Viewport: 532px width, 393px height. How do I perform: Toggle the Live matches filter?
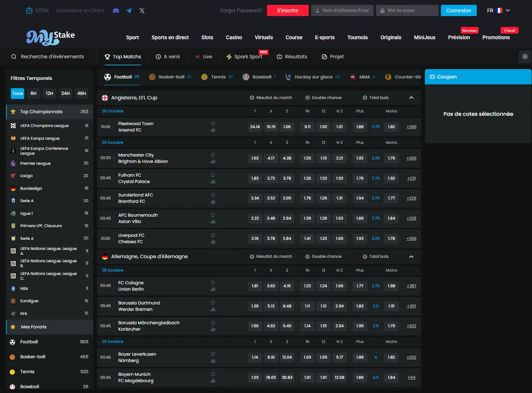click(203, 57)
